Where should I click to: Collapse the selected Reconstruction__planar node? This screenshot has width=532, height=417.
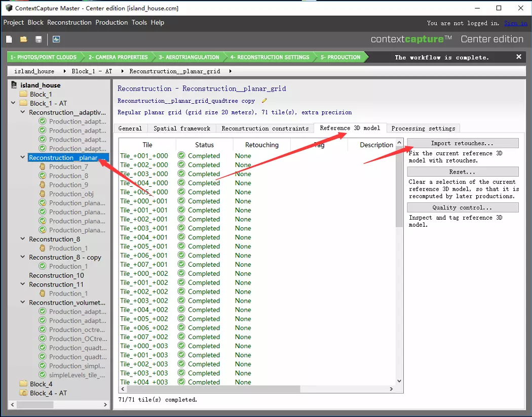click(23, 157)
